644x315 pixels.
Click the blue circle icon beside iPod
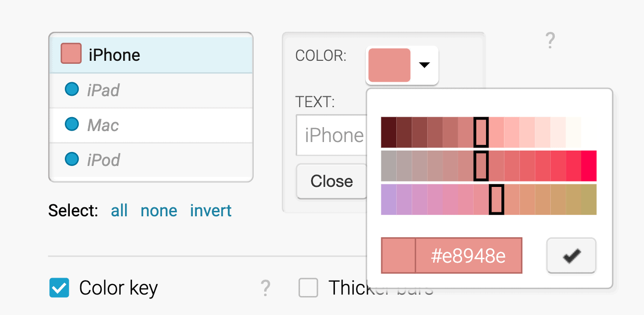pyautogui.click(x=72, y=159)
